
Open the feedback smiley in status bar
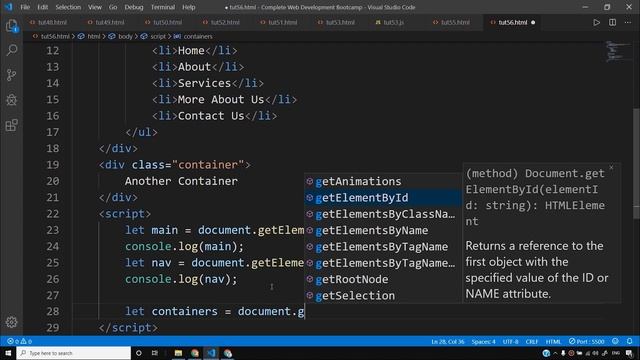[615, 341]
